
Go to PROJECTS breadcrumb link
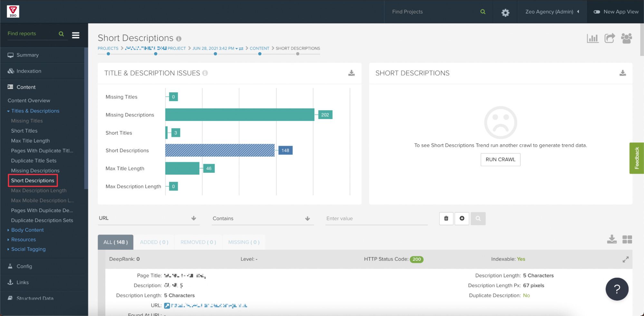coord(108,48)
